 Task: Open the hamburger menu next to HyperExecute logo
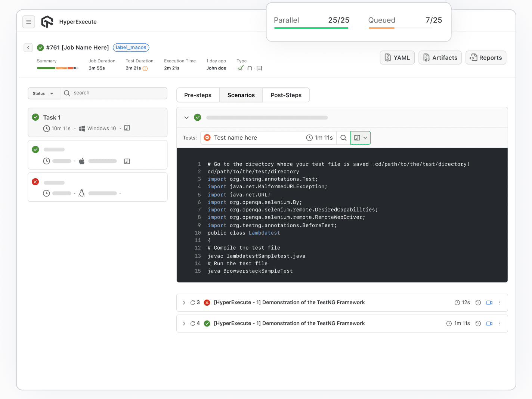pos(29,22)
